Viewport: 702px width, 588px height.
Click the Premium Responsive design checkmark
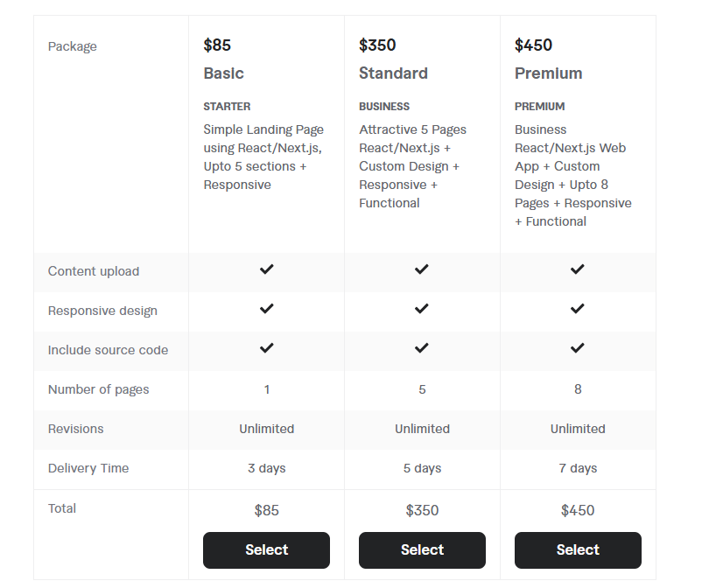click(x=578, y=309)
